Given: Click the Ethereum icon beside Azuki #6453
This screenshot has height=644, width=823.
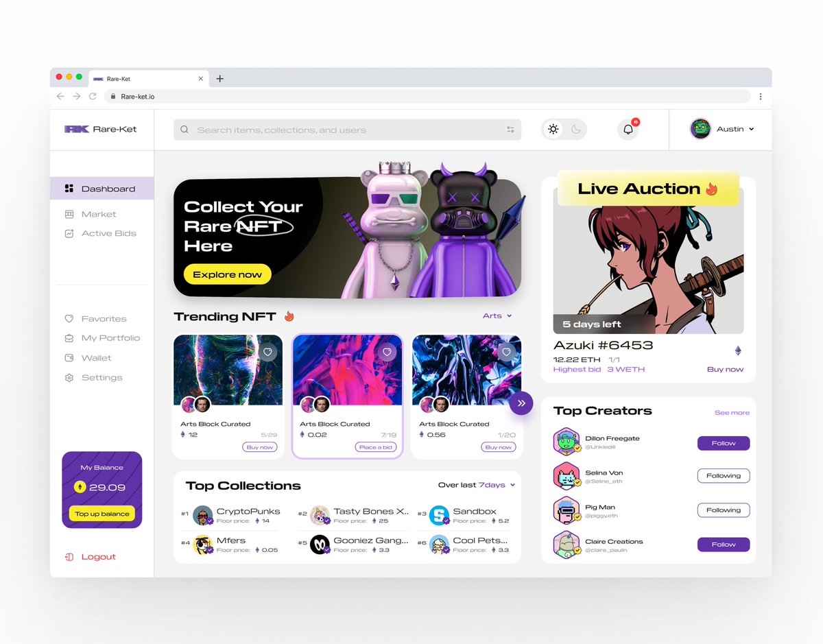Looking at the screenshot, I should tap(738, 350).
